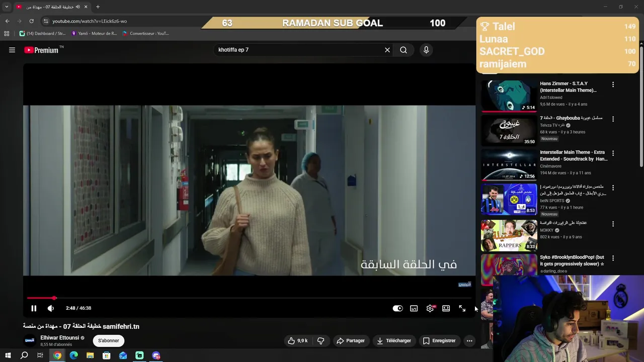Open options menu for Interstellar Extended video

point(613,153)
